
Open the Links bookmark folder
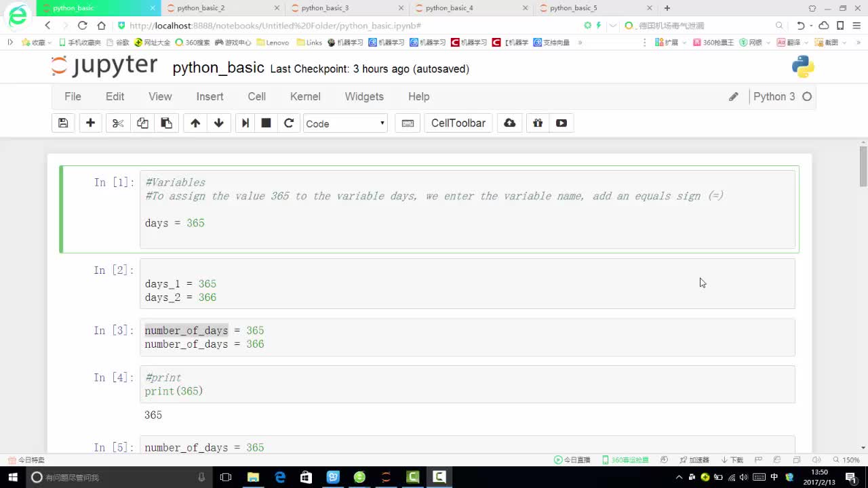[x=309, y=42]
